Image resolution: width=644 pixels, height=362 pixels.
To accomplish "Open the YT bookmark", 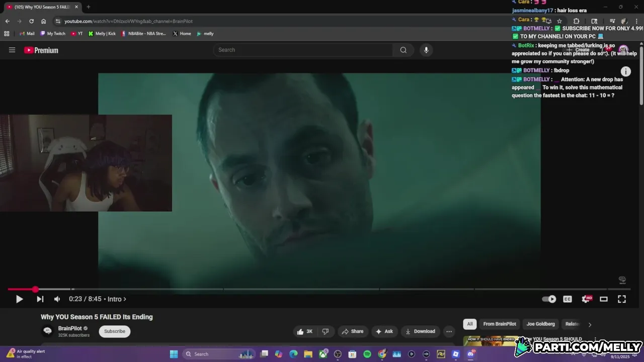I will click(77, 34).
